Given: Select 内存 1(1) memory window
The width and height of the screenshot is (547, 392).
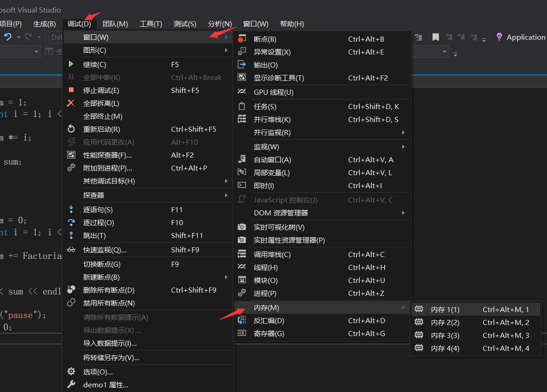Looking at the screenshot, I should [476, 309].
